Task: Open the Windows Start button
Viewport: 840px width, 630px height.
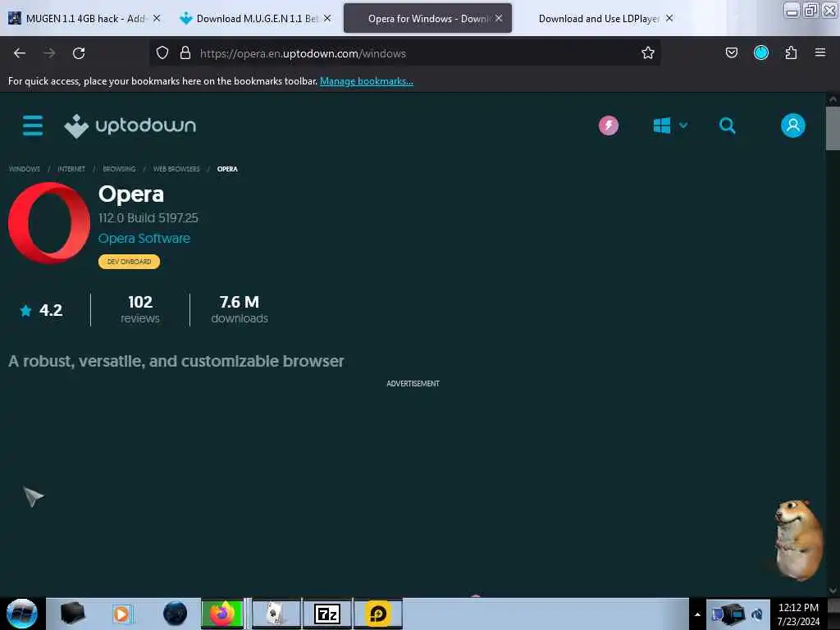Action: click(22, 614)
